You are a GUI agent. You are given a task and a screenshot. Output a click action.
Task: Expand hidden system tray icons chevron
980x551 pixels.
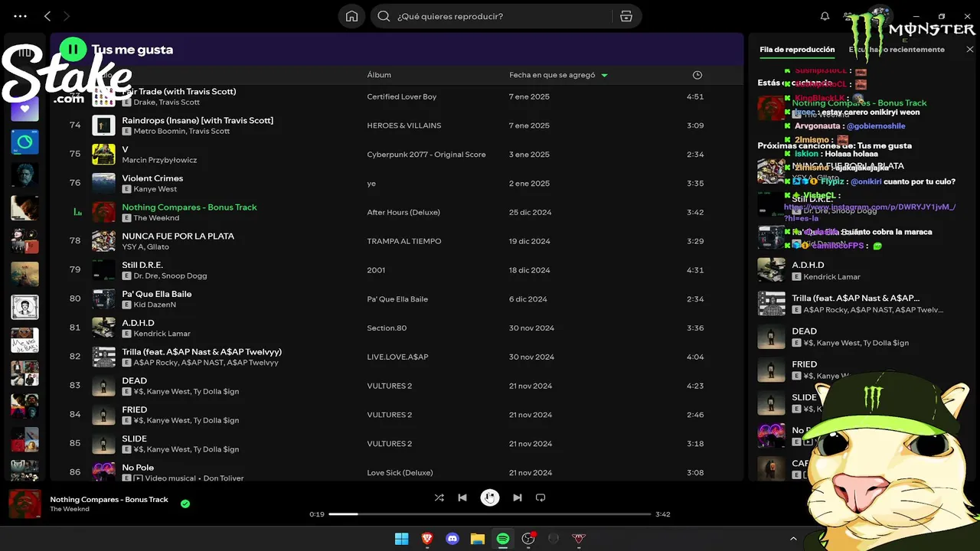point(793,539)
